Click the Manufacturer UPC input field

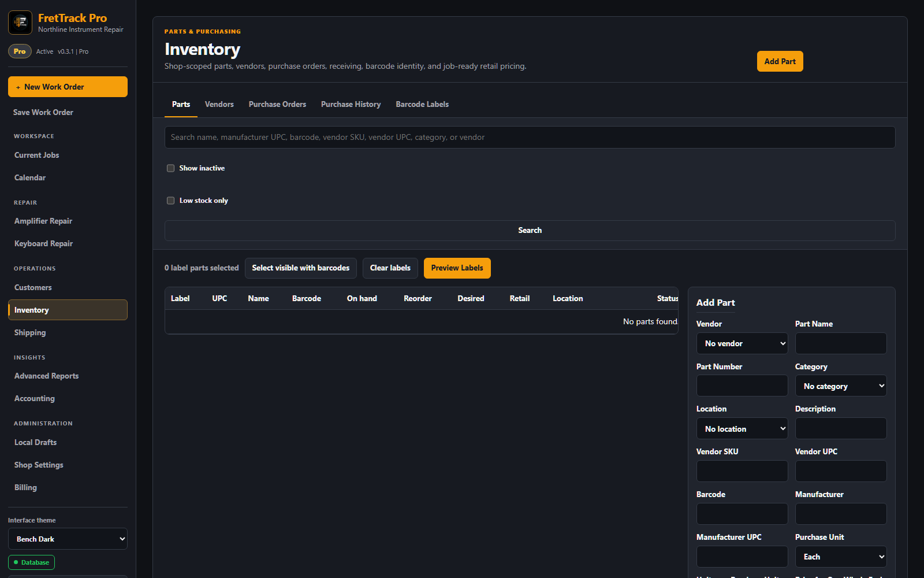742,557
